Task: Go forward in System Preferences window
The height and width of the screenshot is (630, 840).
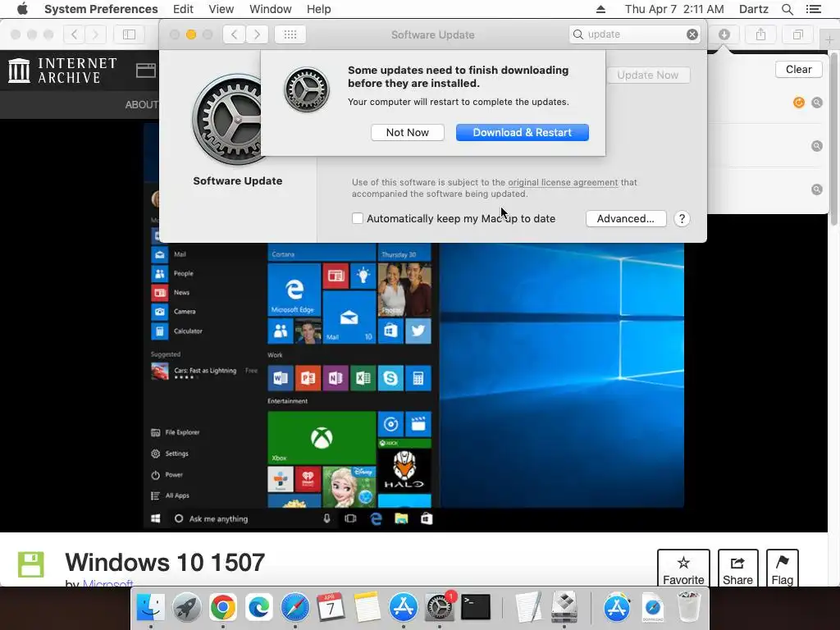Action: (257, 34)
